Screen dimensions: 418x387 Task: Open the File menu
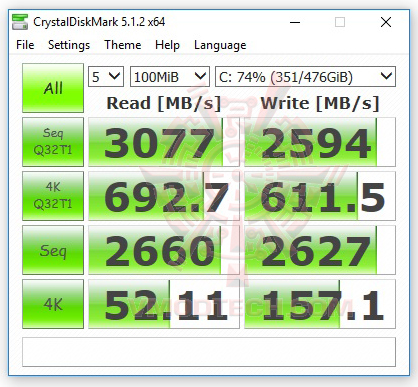25,45
